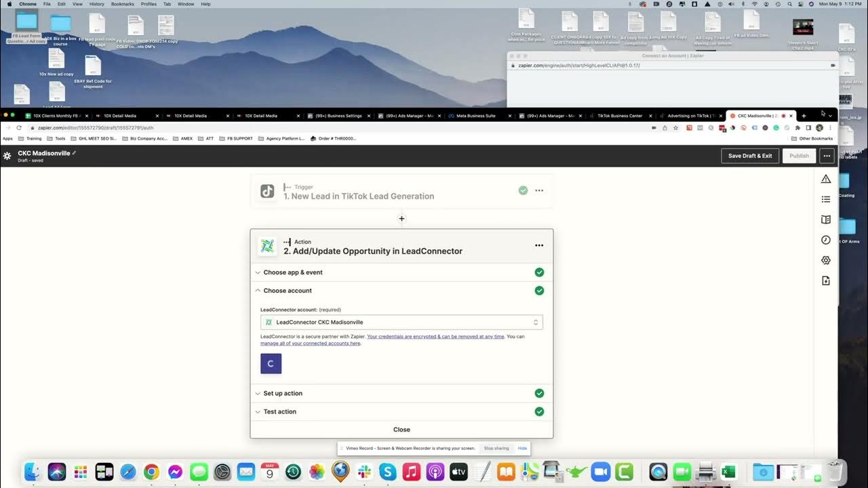Open the Zap history clock icon
The width and height of the screenshot is (868, 488).
click(x=826, y=240)
